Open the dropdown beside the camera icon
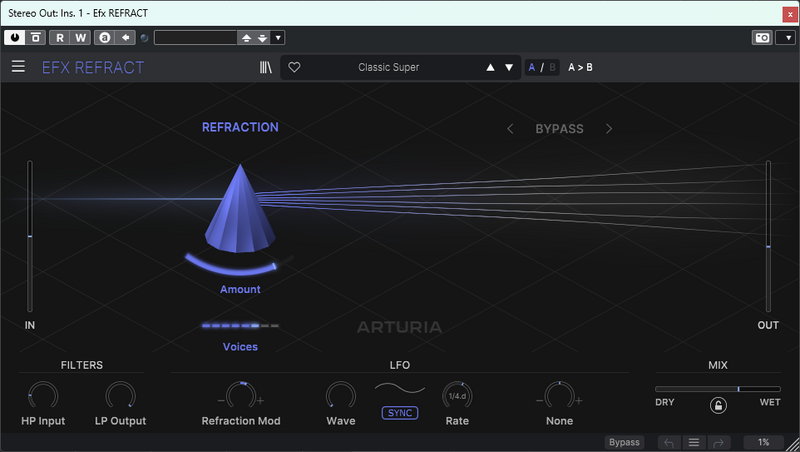This screenshot has height=452, width=800. [788, 38]
